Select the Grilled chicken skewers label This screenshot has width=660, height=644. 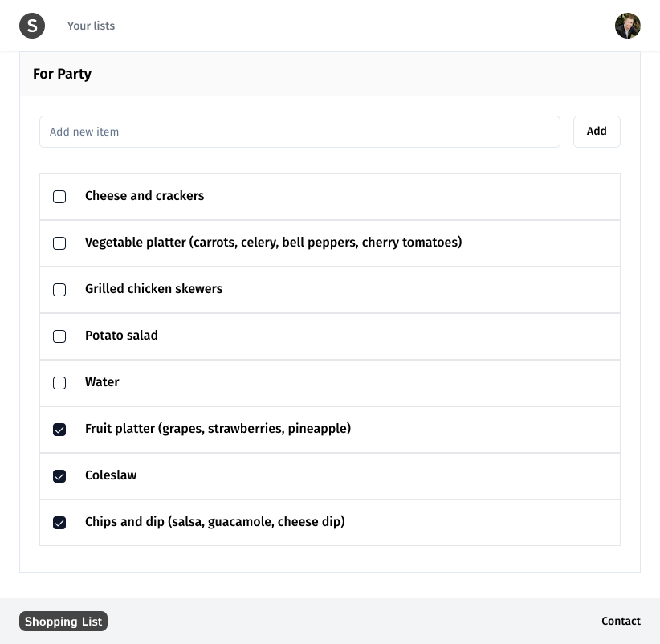point(153,289)
